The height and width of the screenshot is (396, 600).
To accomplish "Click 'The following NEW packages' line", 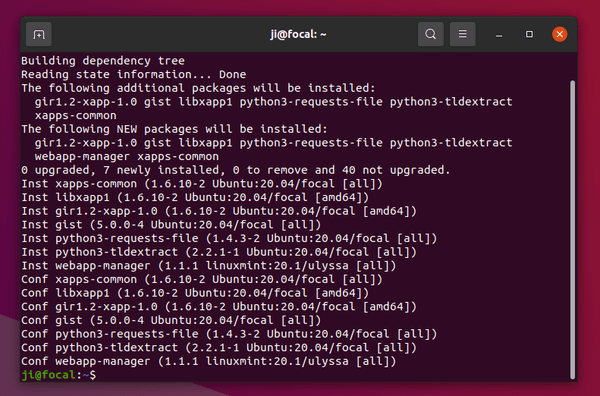I will coord(174,129).
